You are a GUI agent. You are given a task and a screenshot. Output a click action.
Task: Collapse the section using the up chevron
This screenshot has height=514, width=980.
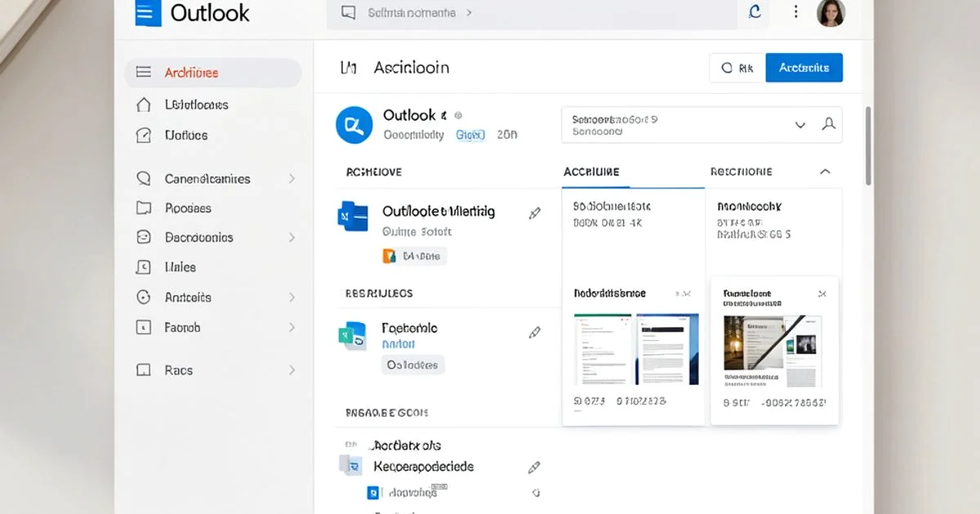tap(825, 171)
